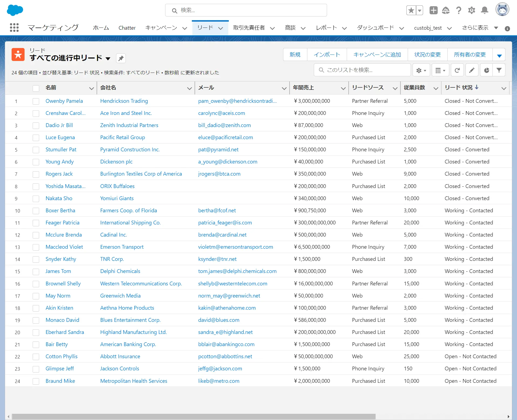Open the App Launcher grid icon
The height and width of the screenshot is (420, 517).
click(14, 28)
